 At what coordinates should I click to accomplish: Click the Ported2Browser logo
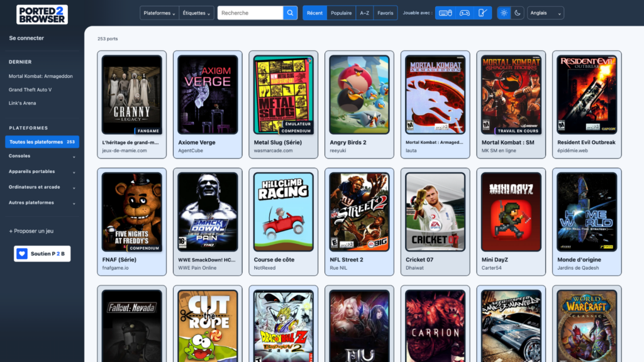(42, 15)
